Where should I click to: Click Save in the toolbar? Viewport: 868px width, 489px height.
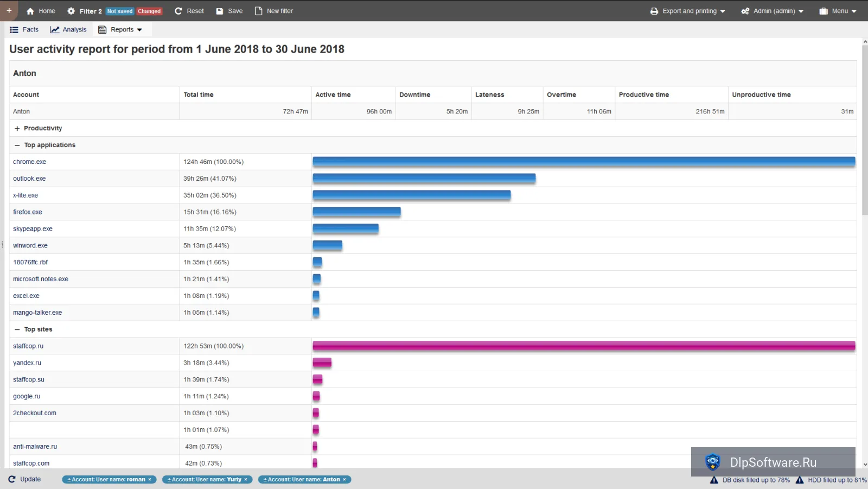tap(229, 11)
